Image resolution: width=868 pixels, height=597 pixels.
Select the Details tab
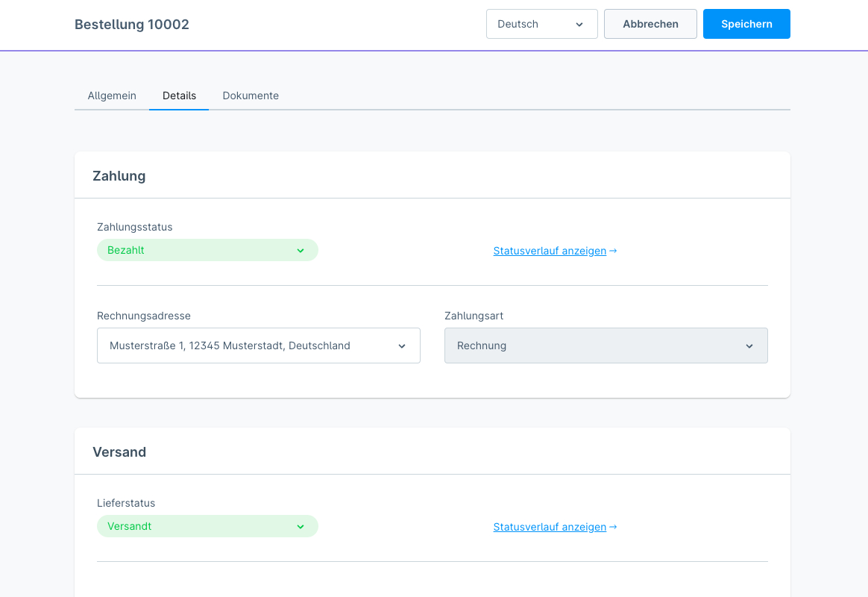pos(179,96)
